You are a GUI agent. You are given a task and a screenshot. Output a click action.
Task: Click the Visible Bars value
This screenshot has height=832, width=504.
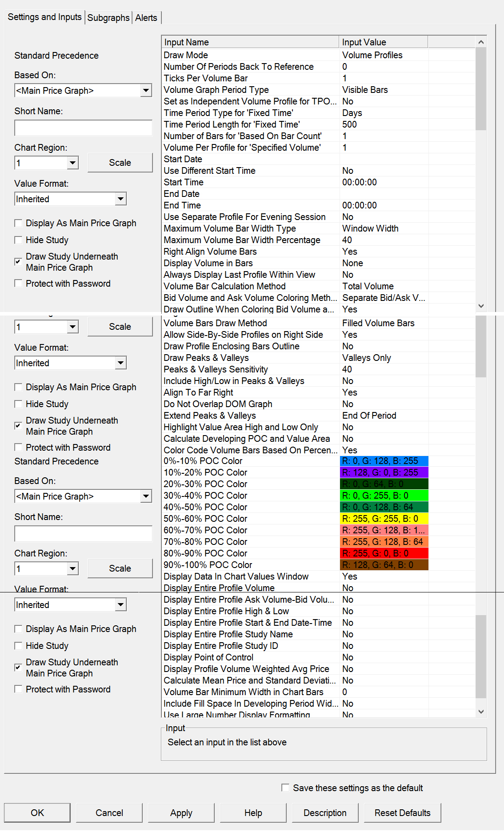[x=365, y=90]
